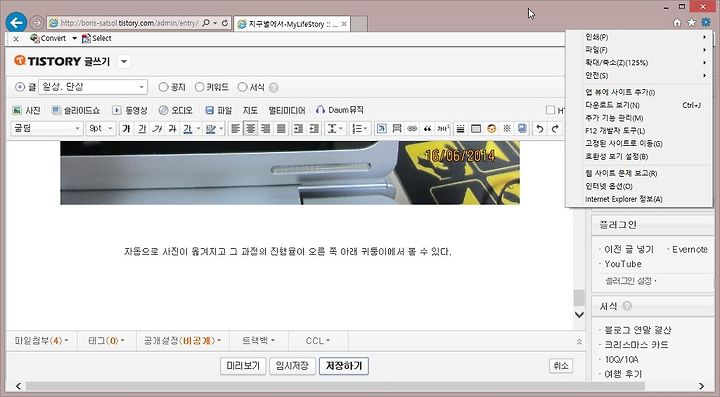Expand 공개설정(비공개) dropdown
The height and width of the screenshot is (397, 720).
tap(182, 341)
